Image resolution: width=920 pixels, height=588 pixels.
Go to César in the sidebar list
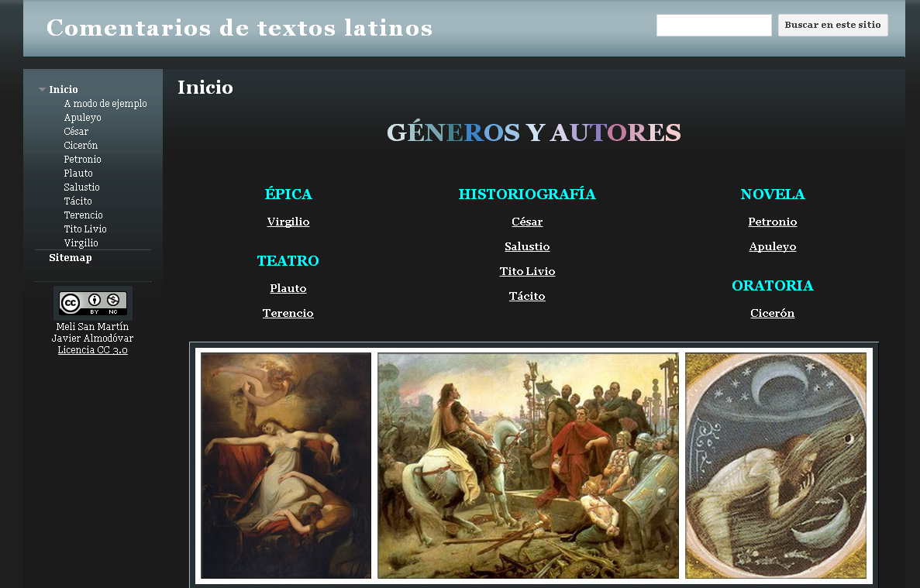click(x=76, y=132)
